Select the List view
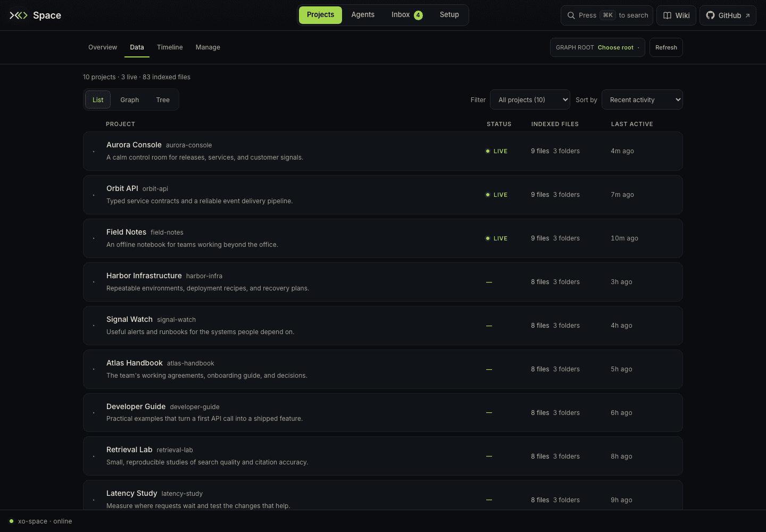766x532 pixels. [98, 100]
